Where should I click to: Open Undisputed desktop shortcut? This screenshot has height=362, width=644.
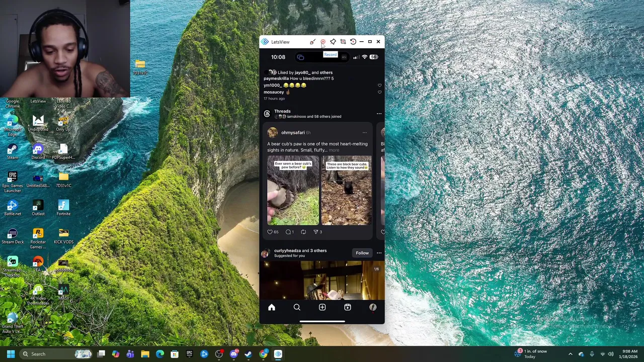[x=38, y=123]
